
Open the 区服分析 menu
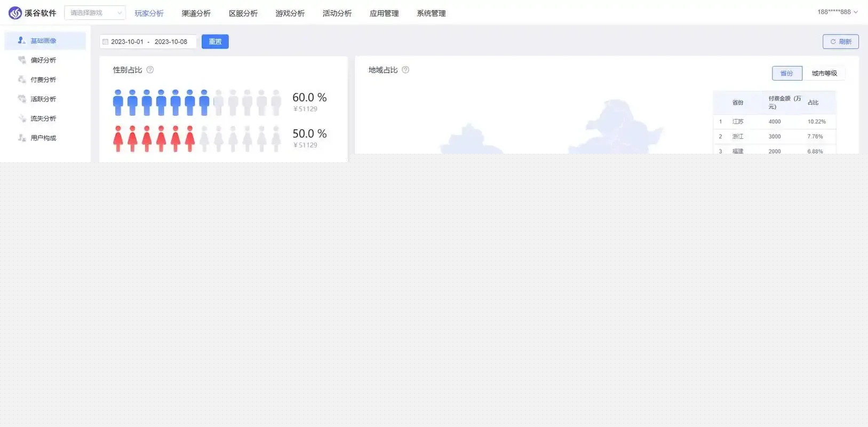point(243,13)
